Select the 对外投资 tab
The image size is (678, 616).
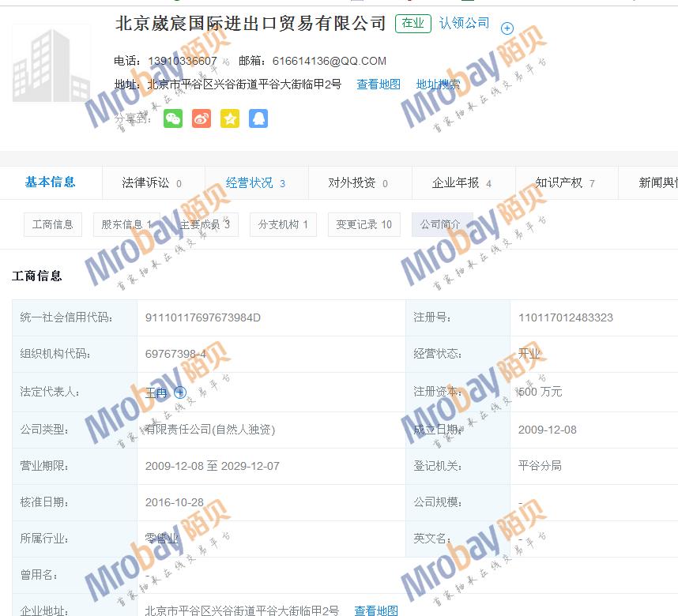click(358, 183)
